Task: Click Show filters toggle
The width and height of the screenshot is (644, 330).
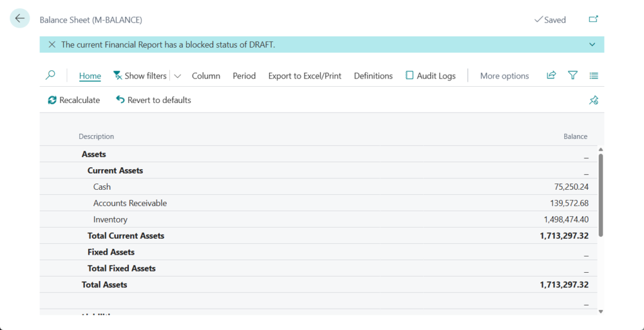Action: (x=140, y=76)
